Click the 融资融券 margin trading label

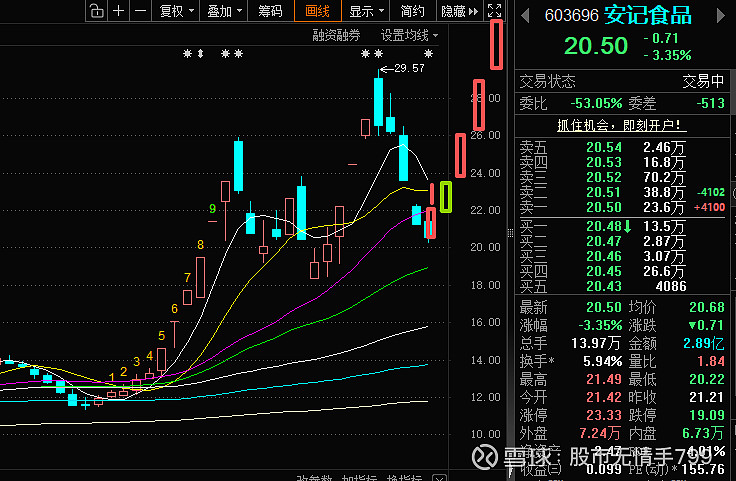point(337,35)
